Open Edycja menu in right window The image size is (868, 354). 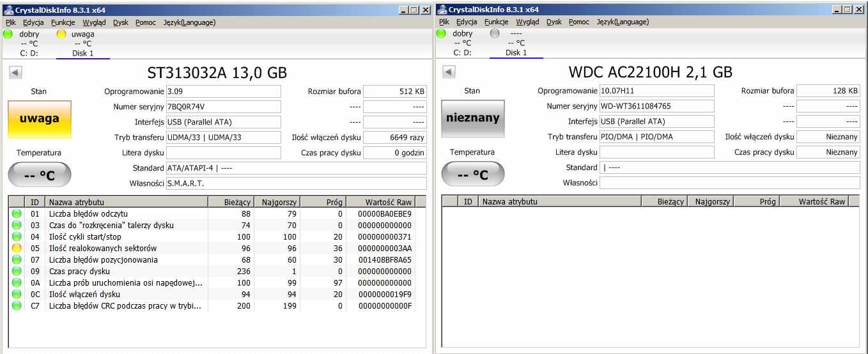tap(467, 22)
